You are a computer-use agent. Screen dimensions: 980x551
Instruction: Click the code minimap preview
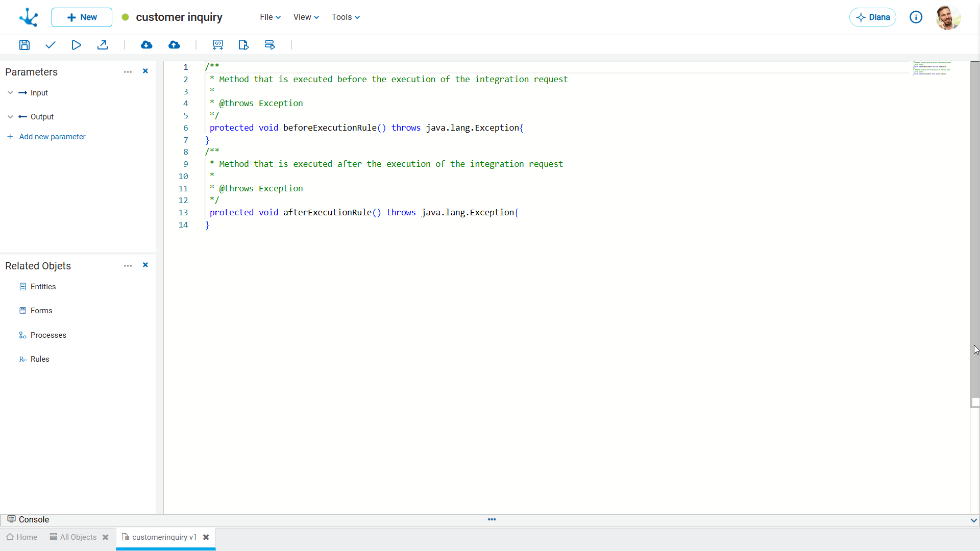[932, 68]
